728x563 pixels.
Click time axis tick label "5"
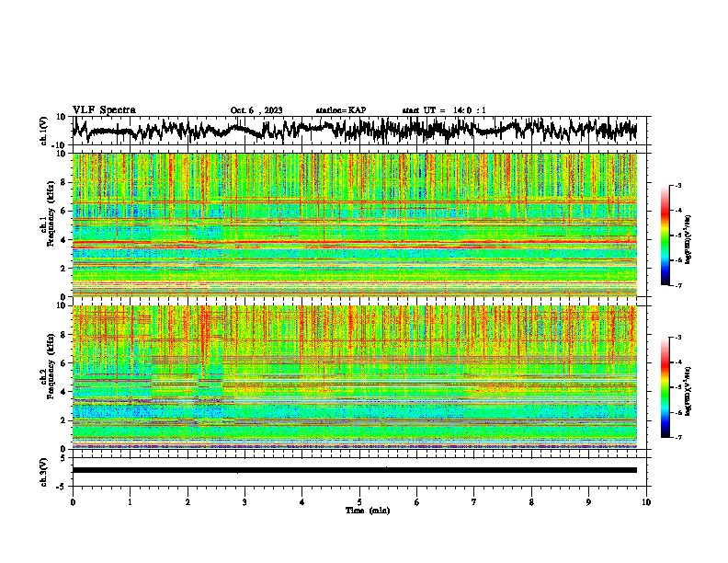pyautogui.click(x=359, y=502)
